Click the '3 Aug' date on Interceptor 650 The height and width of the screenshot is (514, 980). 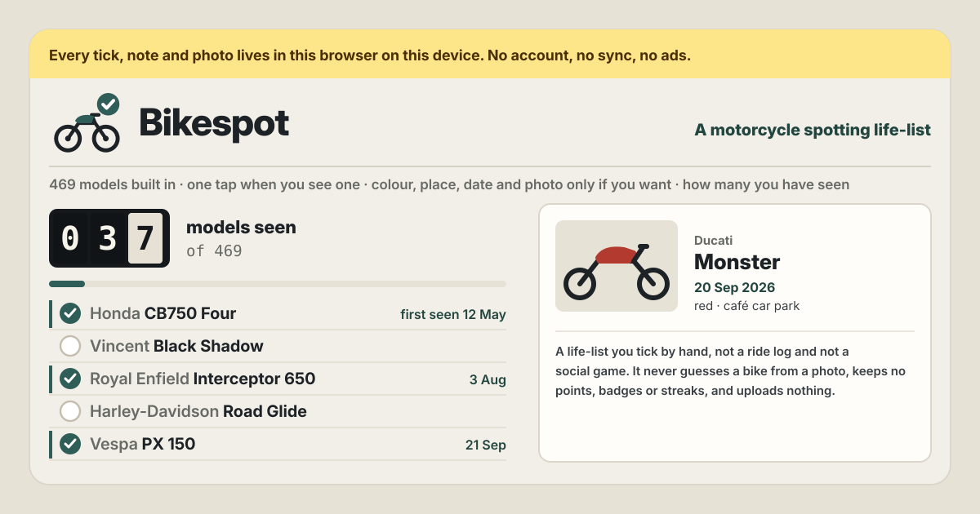click(x=488, y=379)
